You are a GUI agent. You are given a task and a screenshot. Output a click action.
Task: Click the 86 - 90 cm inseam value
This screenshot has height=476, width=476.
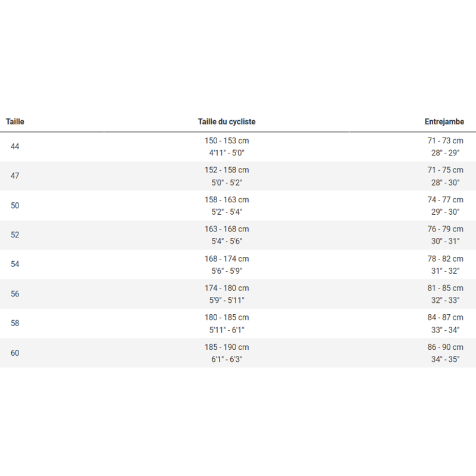coord(445,347)
